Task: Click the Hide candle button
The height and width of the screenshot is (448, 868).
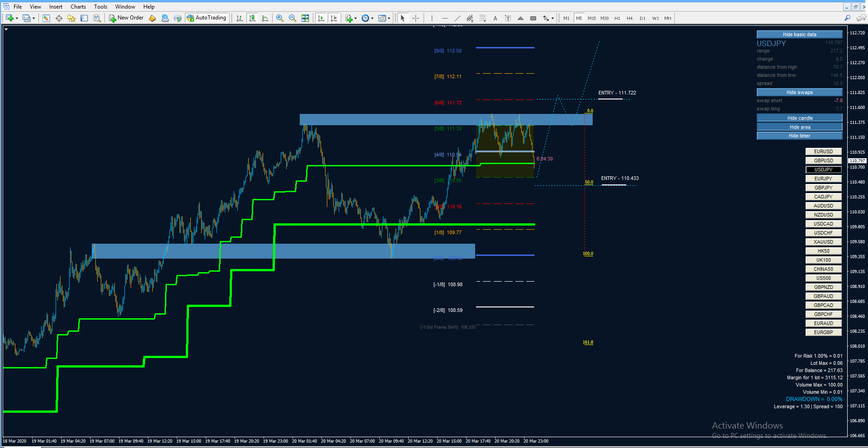Action: click(x=799, y=118)
